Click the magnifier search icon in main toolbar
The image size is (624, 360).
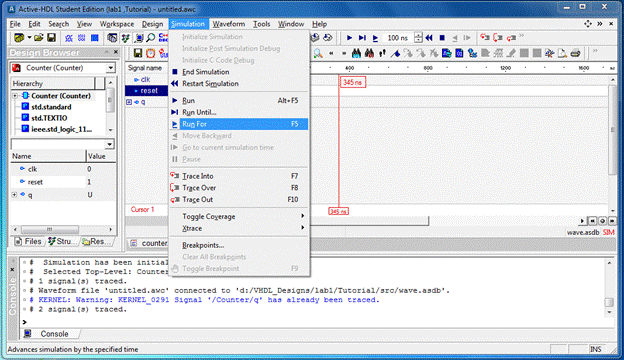point(151,38)
